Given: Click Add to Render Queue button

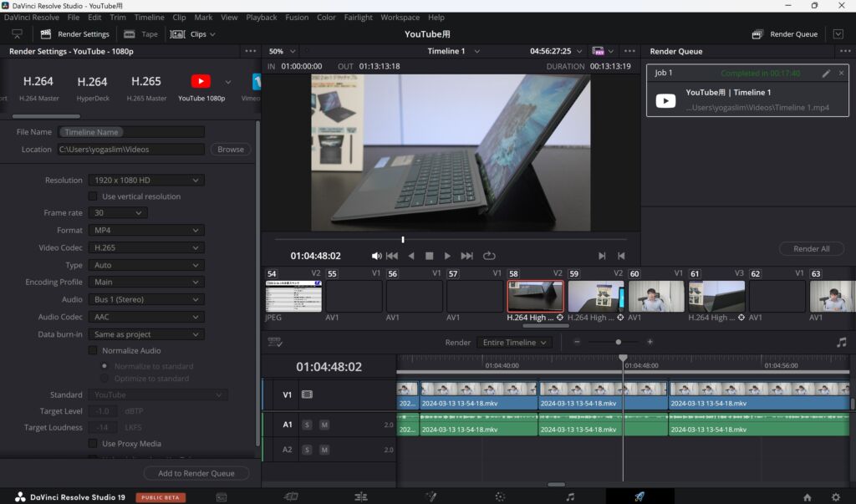Looking at the screenshot, I should [x=196, y=473].
